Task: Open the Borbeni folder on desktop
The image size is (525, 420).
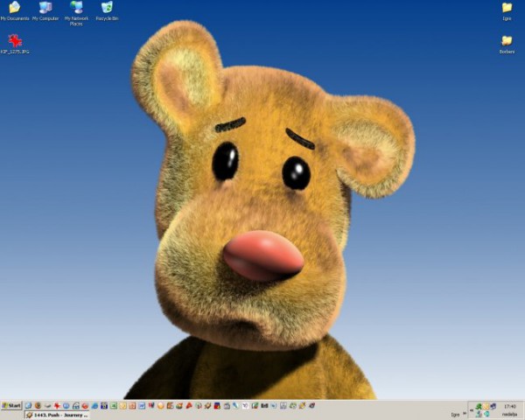Action: pyautogui.click(x=507, y=45)
